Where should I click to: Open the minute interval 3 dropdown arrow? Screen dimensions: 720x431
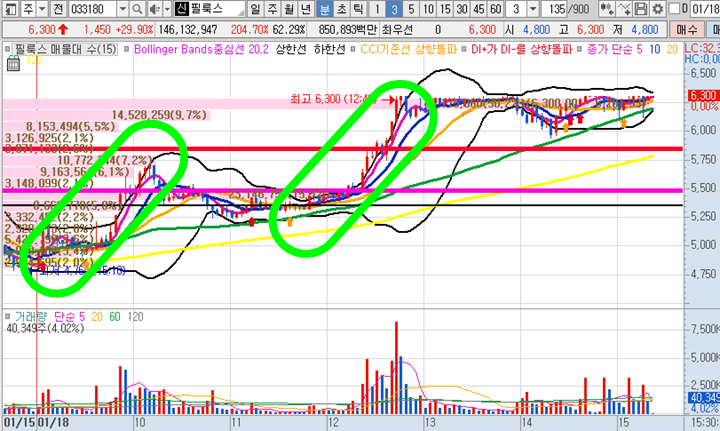533,9
